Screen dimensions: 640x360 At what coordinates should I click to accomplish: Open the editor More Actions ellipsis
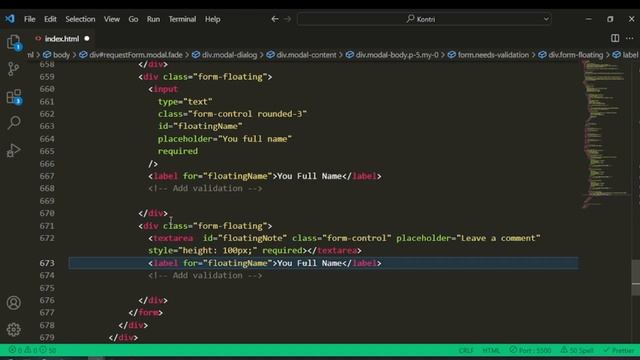coord(630,38)
